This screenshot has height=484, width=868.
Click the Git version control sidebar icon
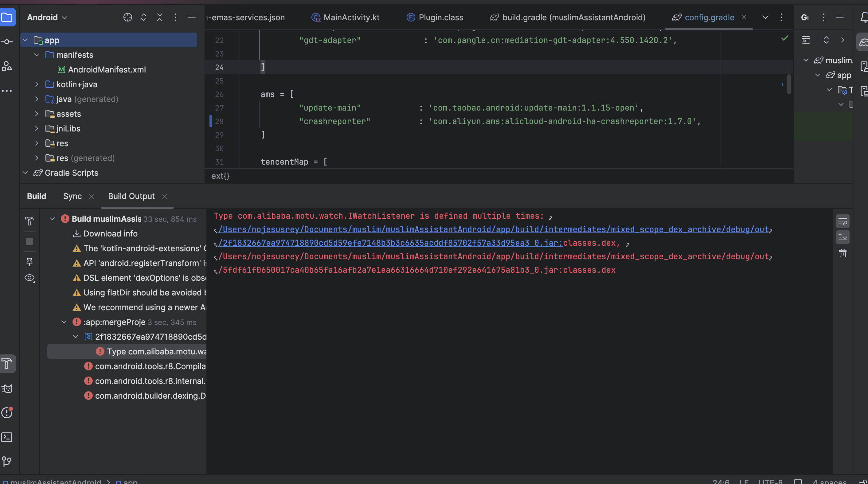coord(7,461)
